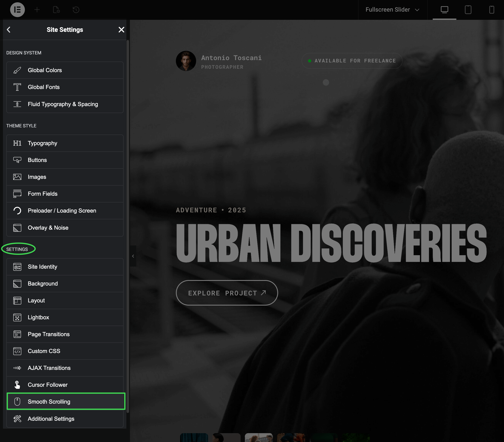Click the Smooth Scrolling mouse icon
This screenshot has height=442, width=504.
[x=17, y=402]
